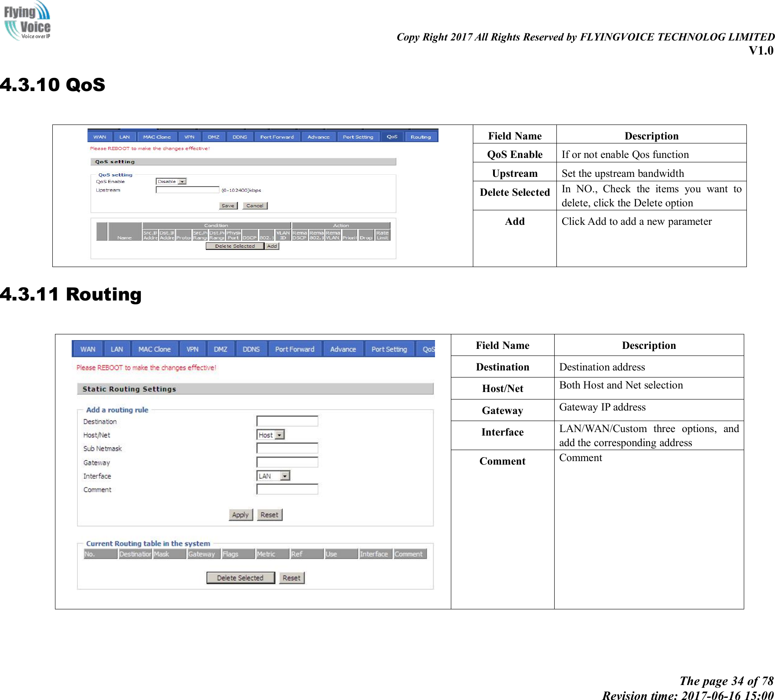Click Save in the QoS setting panel

pos(228,205)
